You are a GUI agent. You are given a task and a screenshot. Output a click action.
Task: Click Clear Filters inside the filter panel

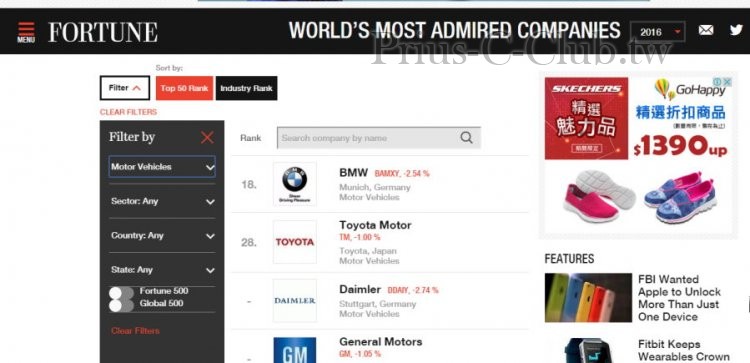click(135, 330)
